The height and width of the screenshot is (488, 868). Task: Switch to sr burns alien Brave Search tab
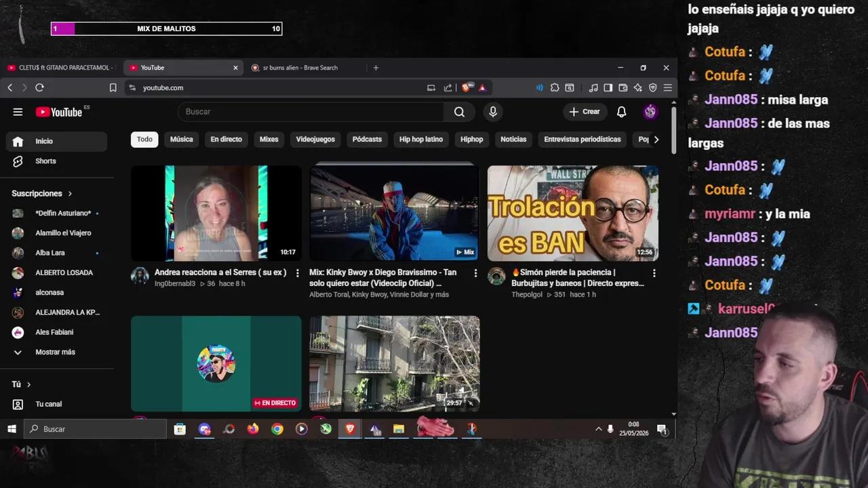(300, 68)
